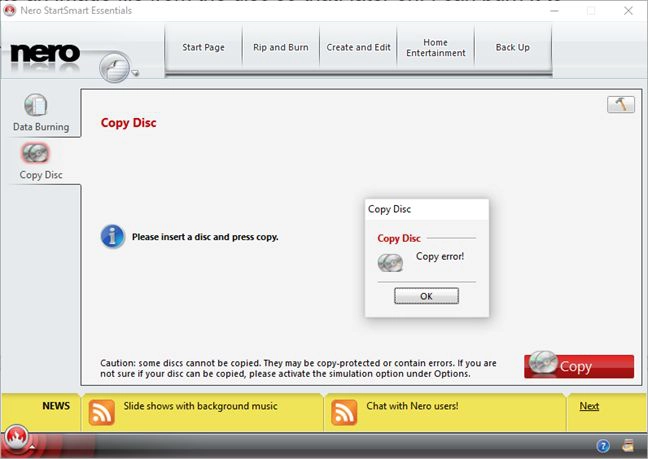Minimize the Nero StartSmart window

pyautogui.click(x=555, y=11)
